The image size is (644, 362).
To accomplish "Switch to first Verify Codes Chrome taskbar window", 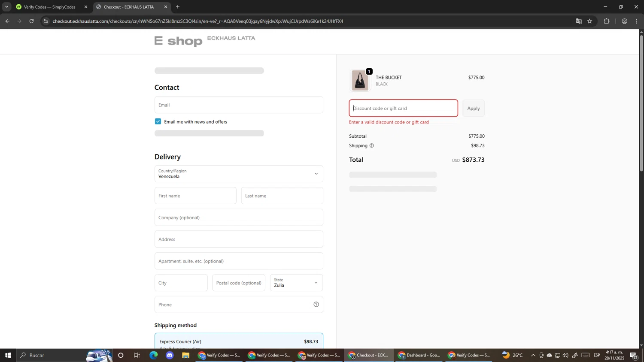I will pos(219,355).
